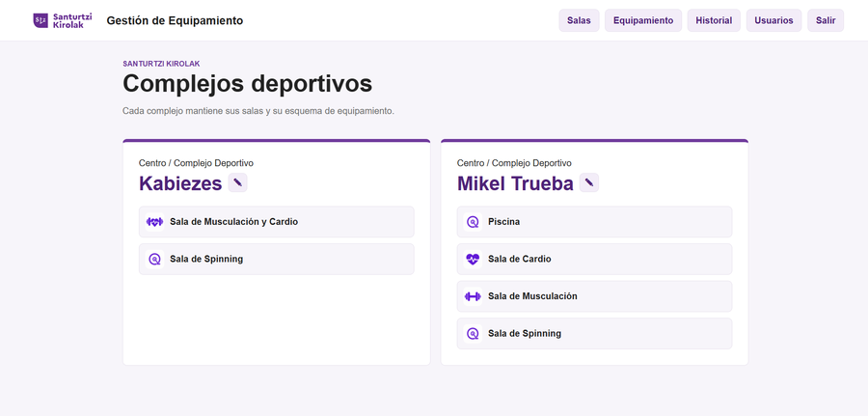Click the Gestión de Equipamiento header title
This screenshot has width=868, height=416.
pyautogui.click(x=175, y=20)
